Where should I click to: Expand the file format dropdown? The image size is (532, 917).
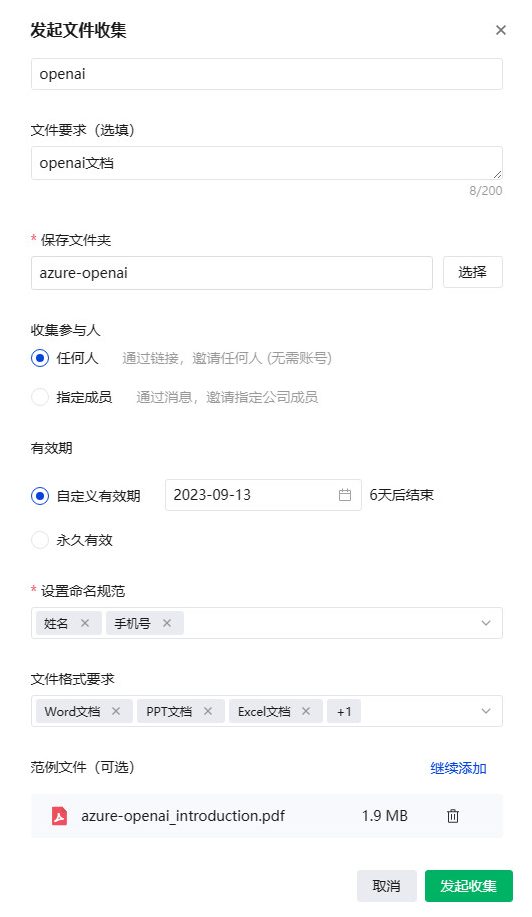click(486, 711)
